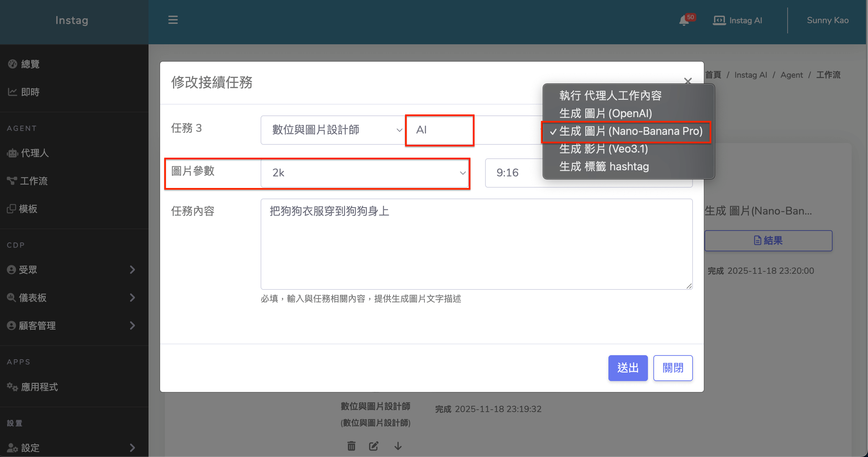Image resolution: width=868 pixels, height=457 pixels.
Task: Click the Instag AI code icon
Action: (719, 20)
